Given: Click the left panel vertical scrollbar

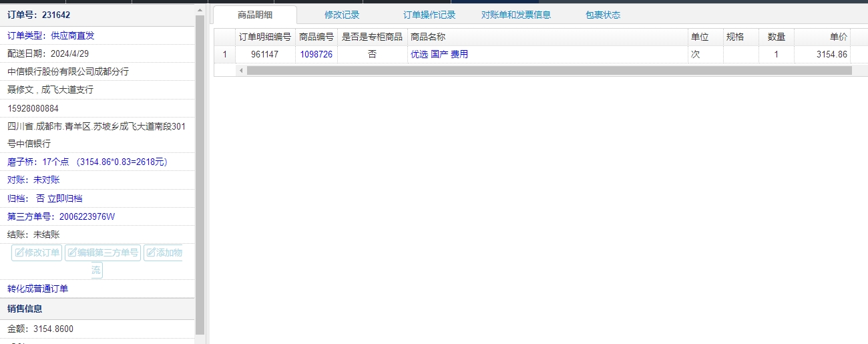Looking at the screenshot, I should (200, 174).
